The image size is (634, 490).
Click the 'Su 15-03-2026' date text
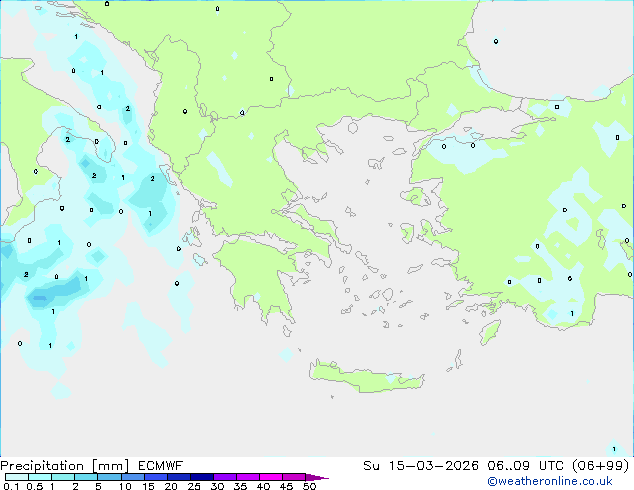421,466
